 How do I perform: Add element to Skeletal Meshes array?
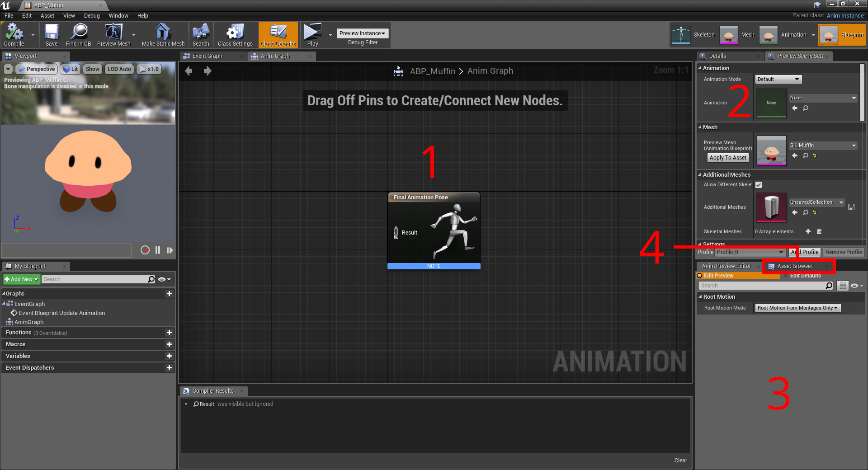click(808, 231)
